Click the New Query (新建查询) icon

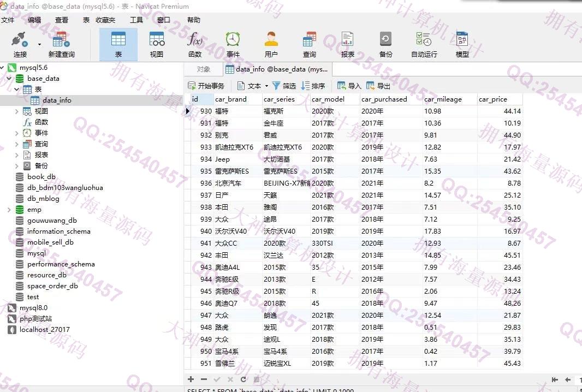(x=61, y=44)
